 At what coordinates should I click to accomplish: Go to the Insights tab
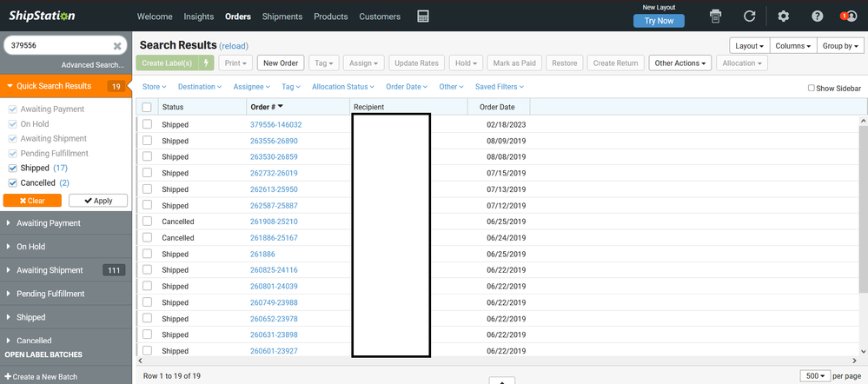click(x=199, y=17)
